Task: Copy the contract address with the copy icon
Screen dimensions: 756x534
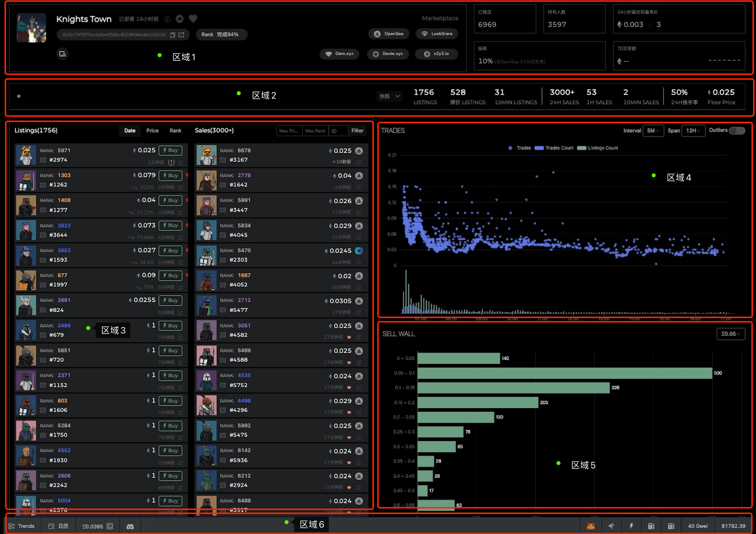Action: tap(173, 35)
